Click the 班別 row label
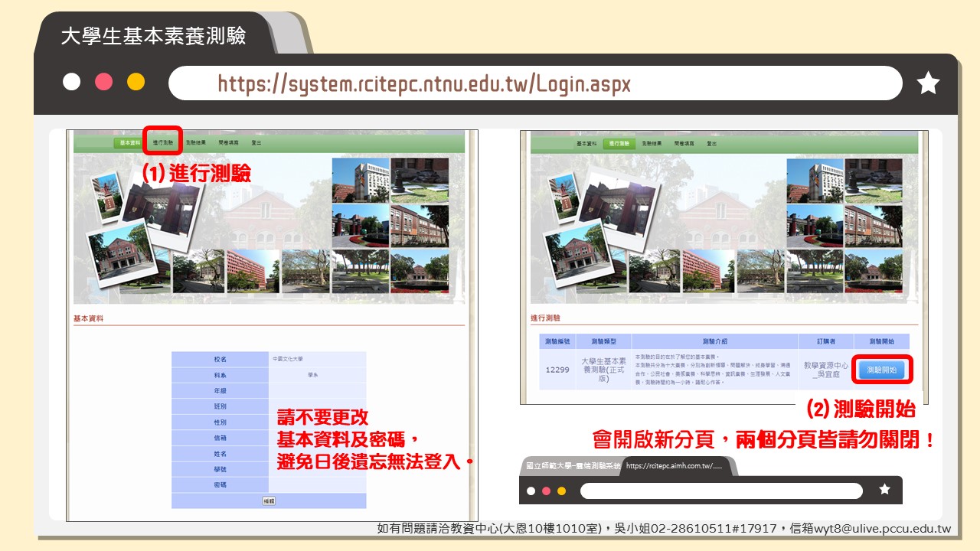This screenshot has width=980, height=551. click(220, 406)
